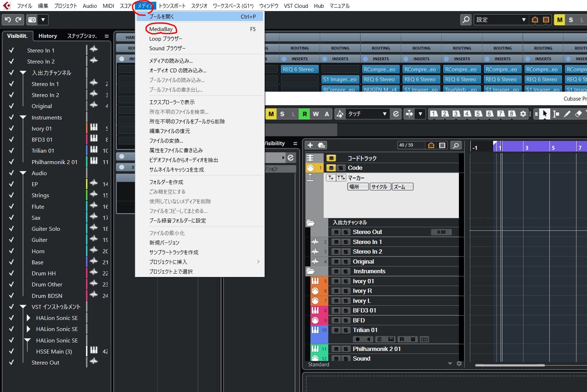The width and height of the screenshot is (587, 392).
Task: Click the redo arrow in the mixer toolbar
Action: click(x=18, y=20)
